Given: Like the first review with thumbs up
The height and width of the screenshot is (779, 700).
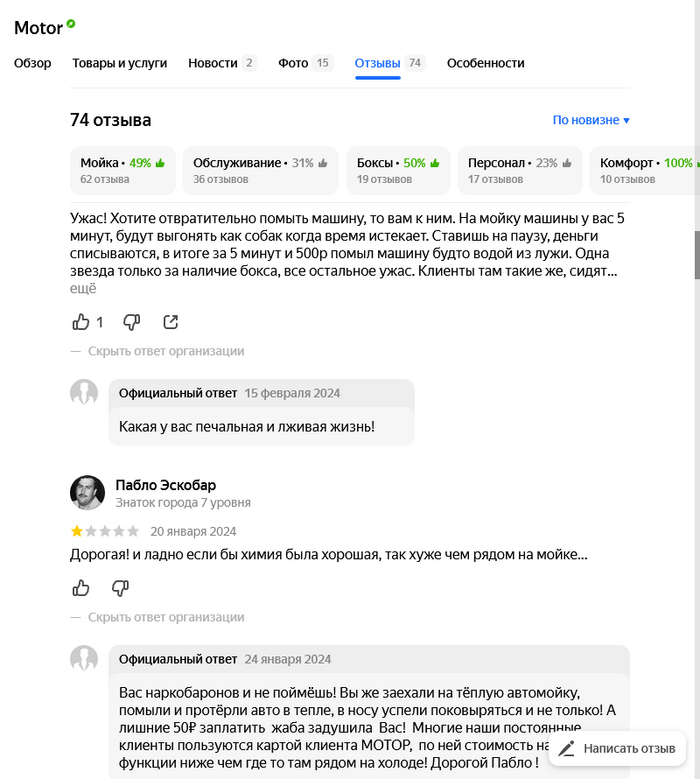Looking at the screenshot, I should [x=81, y=322].
